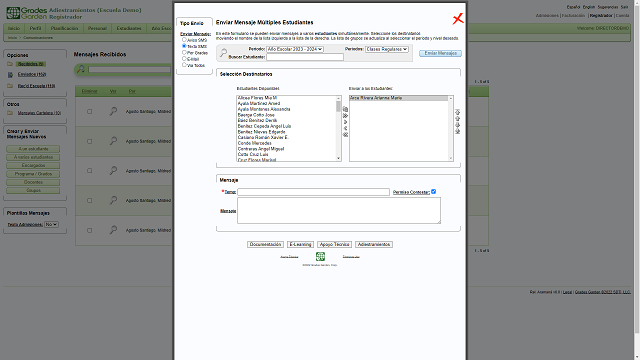
Task: Click the Programa / Grados button
Action: click(33, 174)
